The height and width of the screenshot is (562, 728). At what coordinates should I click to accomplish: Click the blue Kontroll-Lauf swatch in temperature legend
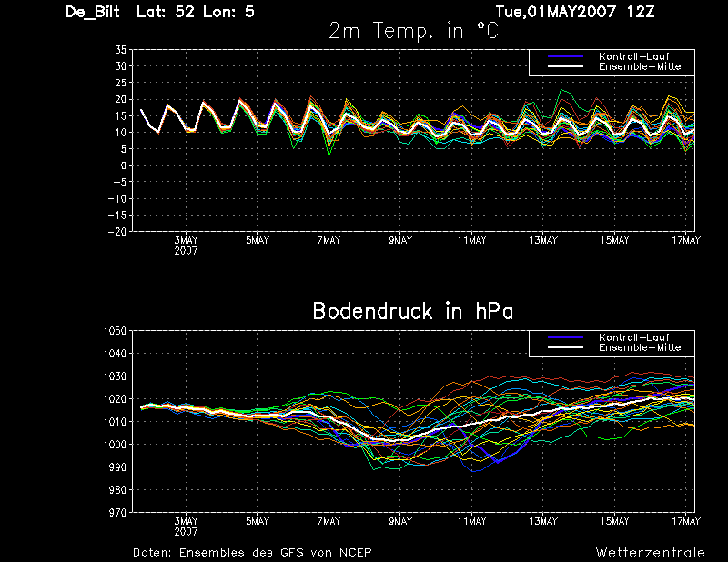(565, 56)
